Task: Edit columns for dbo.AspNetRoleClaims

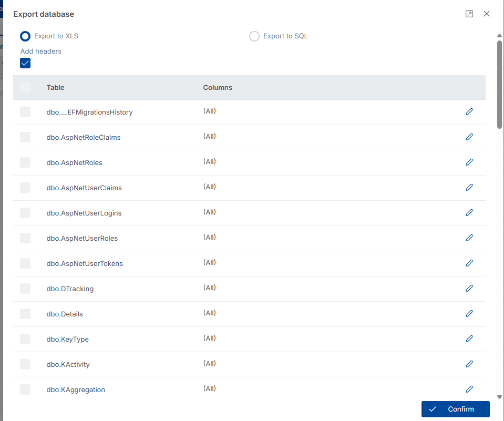Action: 469,137
